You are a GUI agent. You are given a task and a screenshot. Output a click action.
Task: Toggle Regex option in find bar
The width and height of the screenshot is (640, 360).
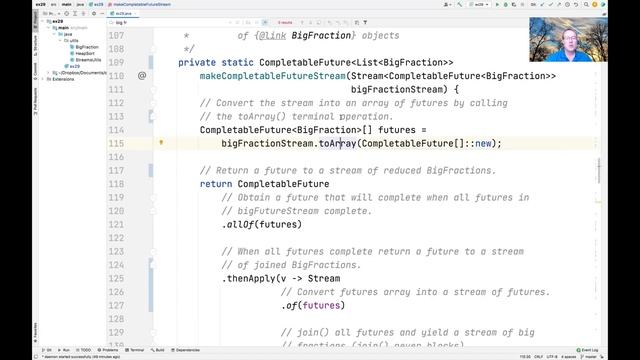click(x=265, y=22)
